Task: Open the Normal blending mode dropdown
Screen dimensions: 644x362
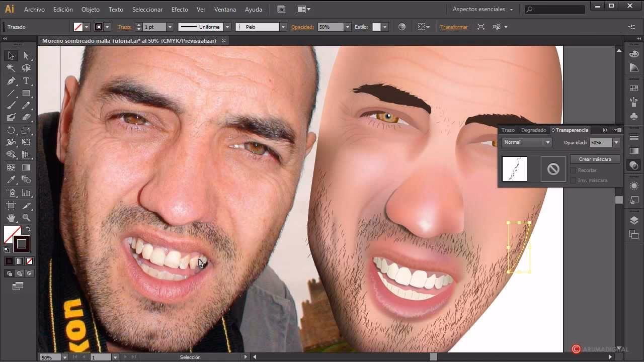Action: click(x=526, y=143)
